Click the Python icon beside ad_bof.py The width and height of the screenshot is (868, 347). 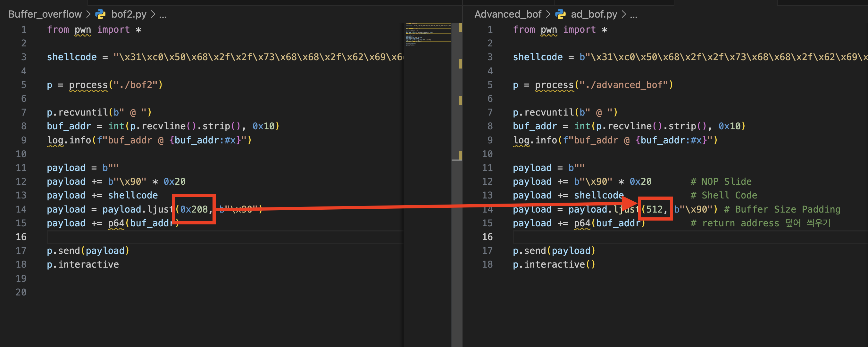(x=560, y=14)
